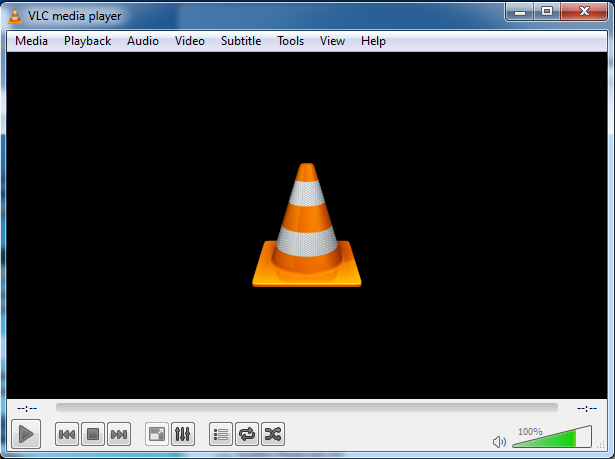This screenshot has height=459, width=615.
Task: Skip to the next media item
Action: click(x=119, y=434)
